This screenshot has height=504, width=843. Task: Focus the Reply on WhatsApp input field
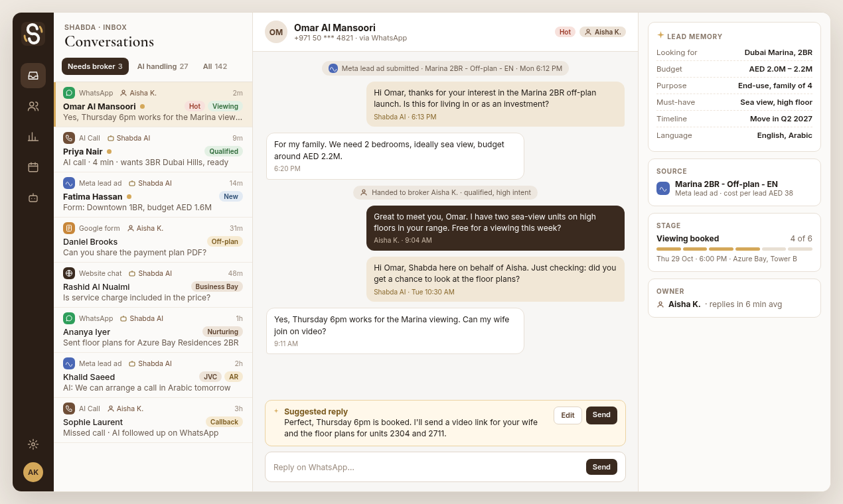click(425, 467)
